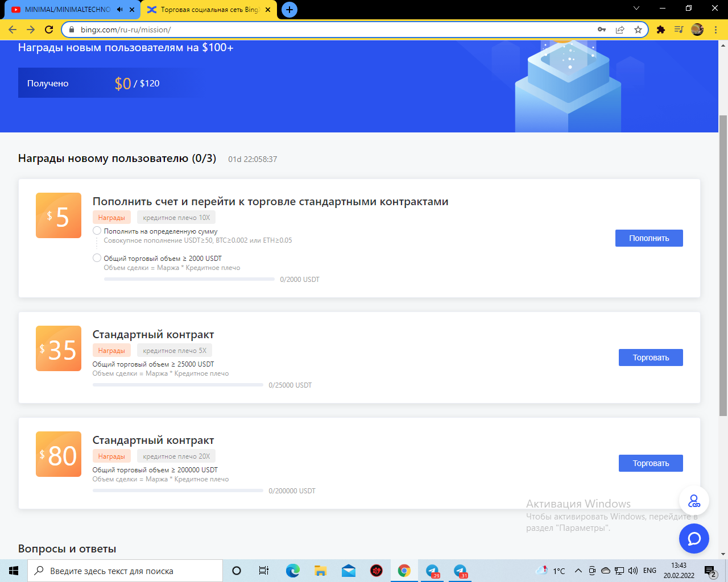Open volume control in system tray
728x582 pixels.
[x=633, y=571]
